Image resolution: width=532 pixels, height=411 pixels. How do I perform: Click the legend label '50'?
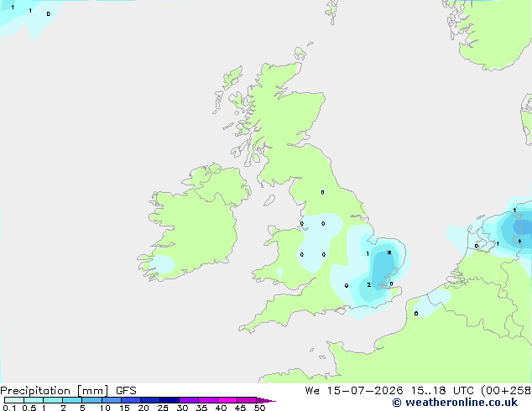259,408
